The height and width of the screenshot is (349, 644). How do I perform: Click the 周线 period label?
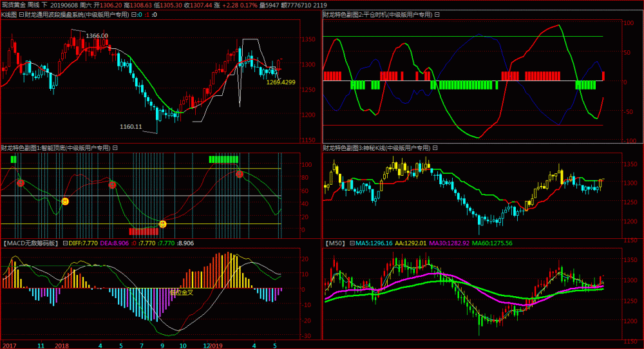pyautogui.click(x=33, y=5)
